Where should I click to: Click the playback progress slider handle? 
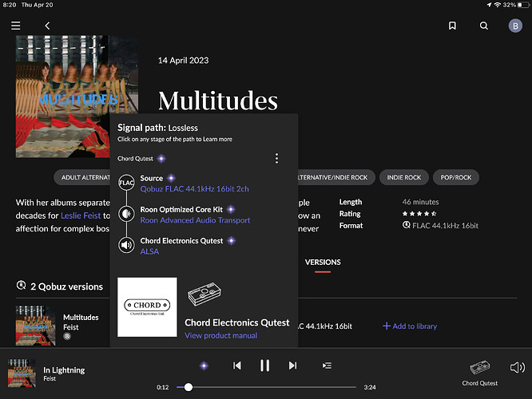[189, 387]
